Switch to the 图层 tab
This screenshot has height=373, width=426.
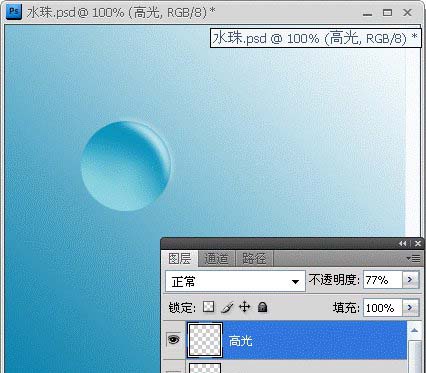pyautogui.click(x=180, y=259)
